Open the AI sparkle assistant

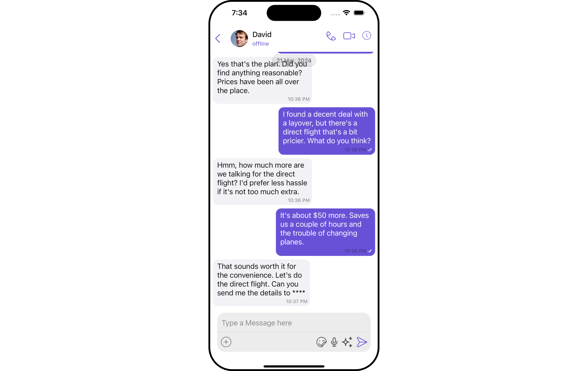click(x=347, y=342)
